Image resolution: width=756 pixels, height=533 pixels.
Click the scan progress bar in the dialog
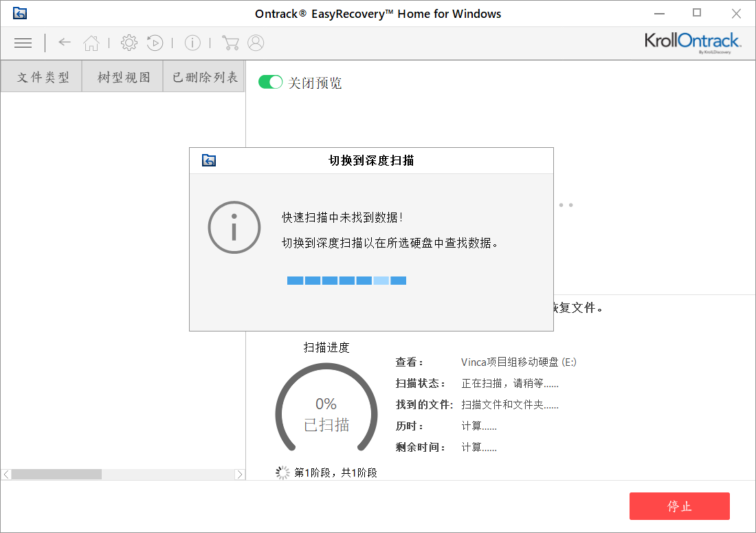pyautogui.click(x=346, y=280)
